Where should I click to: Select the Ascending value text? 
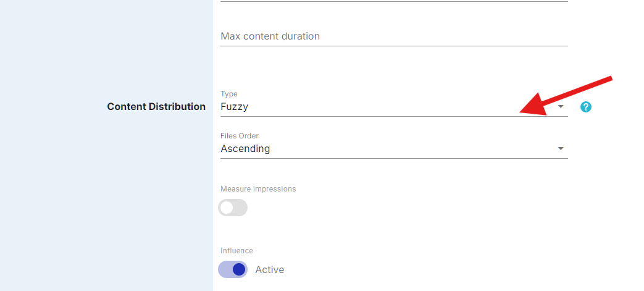pos(245,148)
